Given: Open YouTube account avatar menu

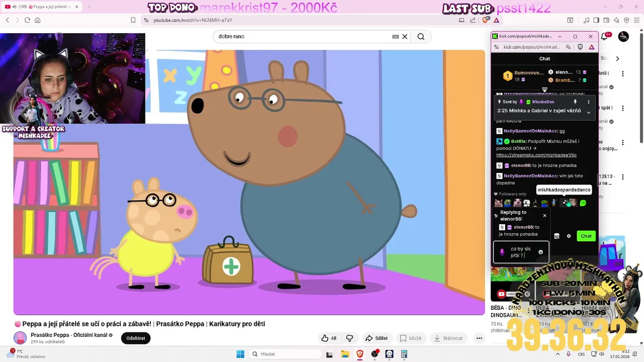Looking at the screenshot, I should 623,36.
